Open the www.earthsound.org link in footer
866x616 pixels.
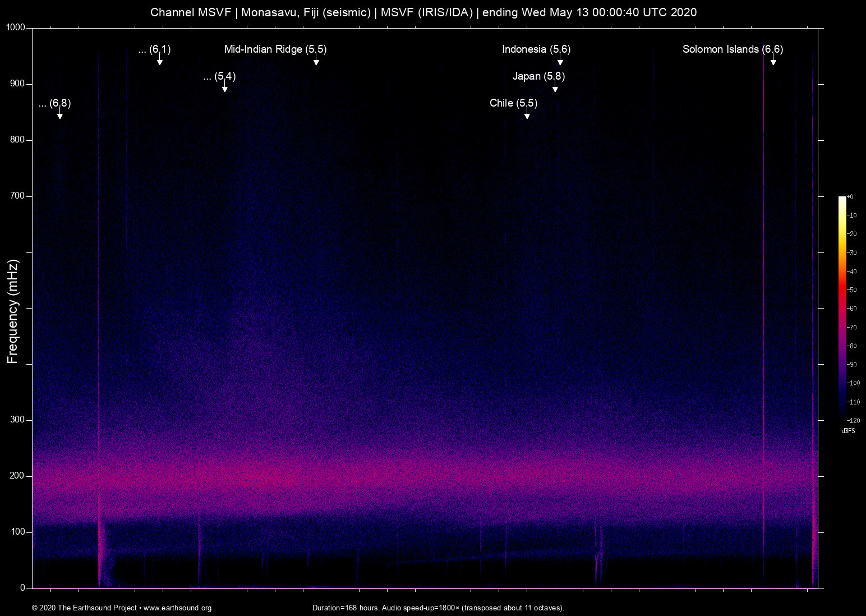pyautogui.click(x=177, y=608)
